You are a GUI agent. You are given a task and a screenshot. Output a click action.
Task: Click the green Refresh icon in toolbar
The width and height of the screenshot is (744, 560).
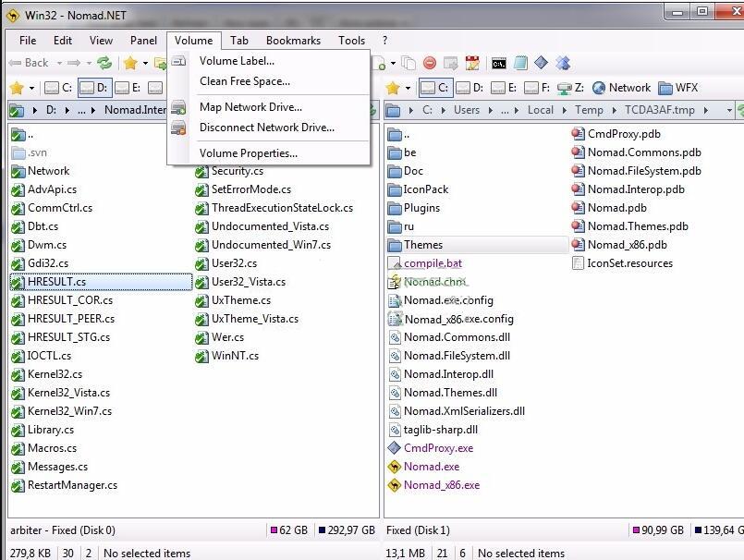point(104,63)
